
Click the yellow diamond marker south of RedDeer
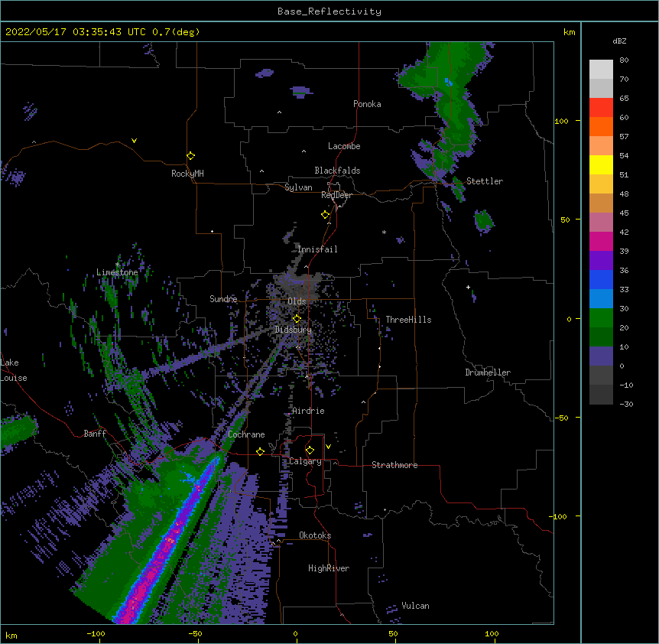tap(326, 214)
